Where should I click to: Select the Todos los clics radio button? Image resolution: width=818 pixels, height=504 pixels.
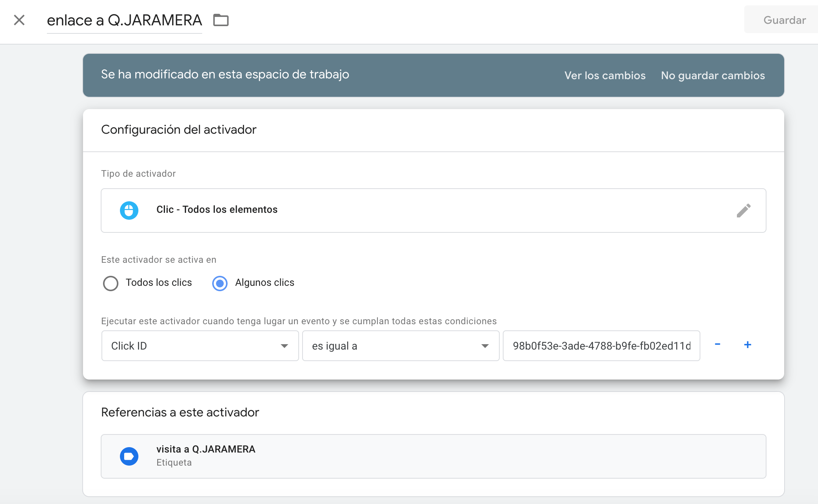click(111, 283)
